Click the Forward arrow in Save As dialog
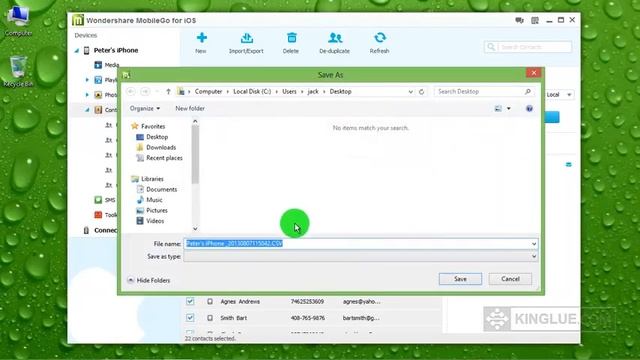 (145, 91)
